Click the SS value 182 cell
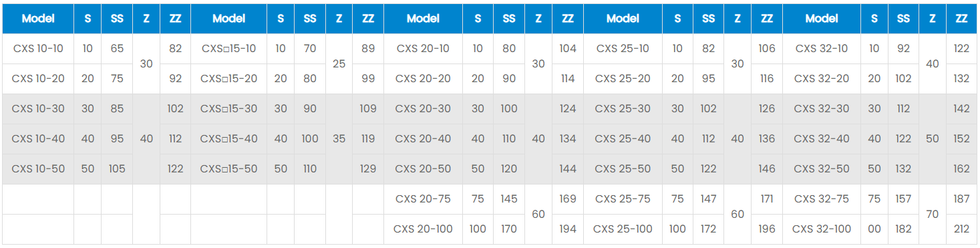The image size is (980, 248). point(903,229)
